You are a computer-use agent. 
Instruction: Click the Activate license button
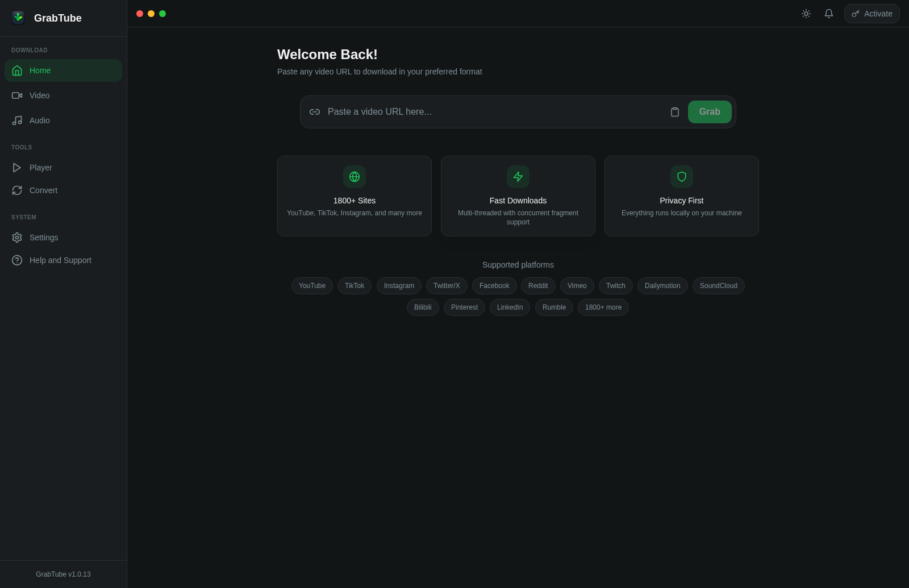(x=872, y=14)
